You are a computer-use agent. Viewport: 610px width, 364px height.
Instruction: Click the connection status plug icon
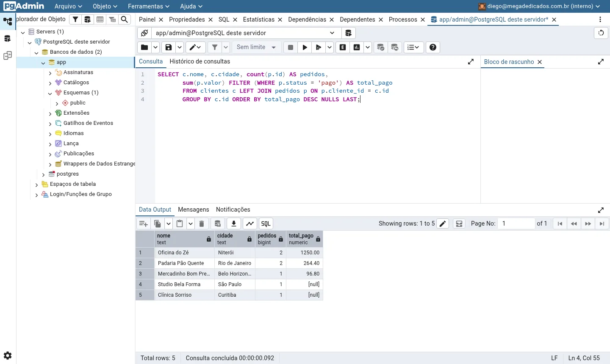144,33
